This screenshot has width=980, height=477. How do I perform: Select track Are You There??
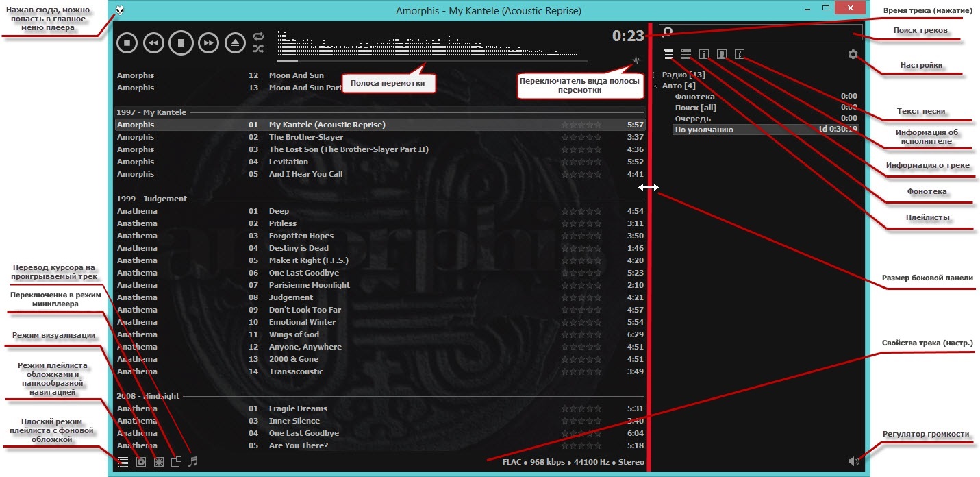[x=380, y=445]
